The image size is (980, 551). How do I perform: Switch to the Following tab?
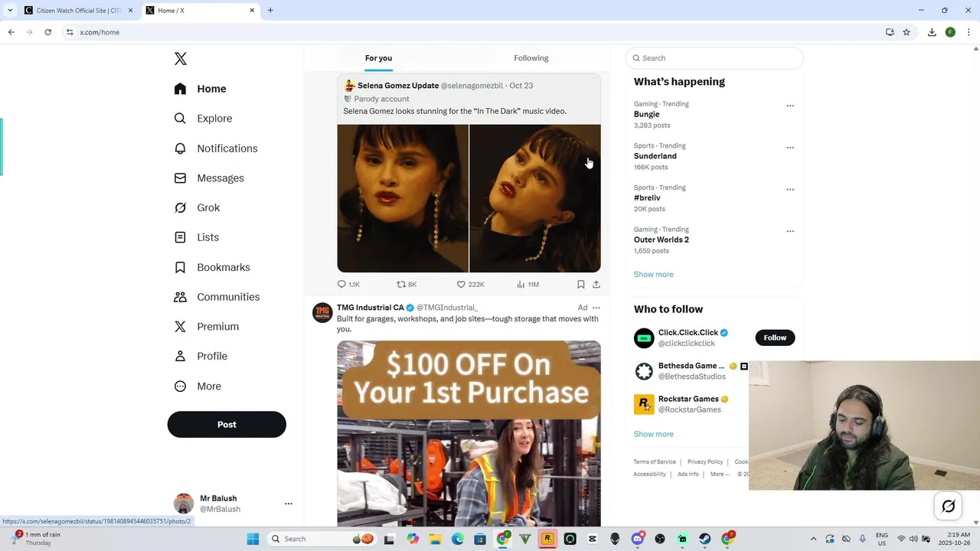click(x=531, y=58)
